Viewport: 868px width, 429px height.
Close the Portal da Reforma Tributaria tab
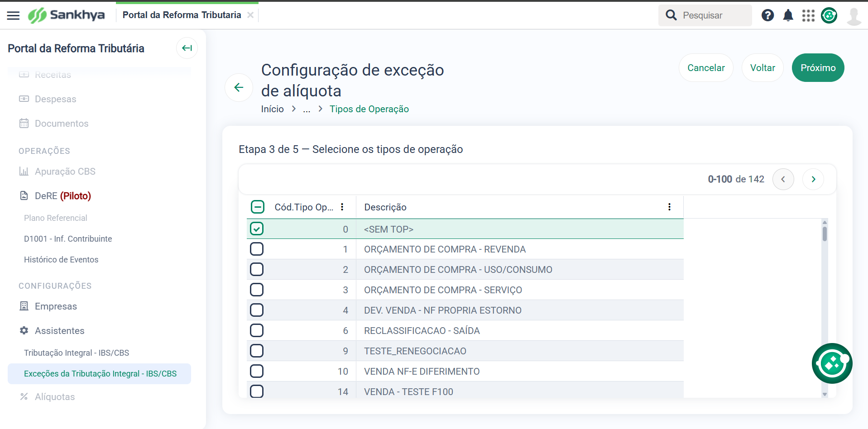[250, 15]
